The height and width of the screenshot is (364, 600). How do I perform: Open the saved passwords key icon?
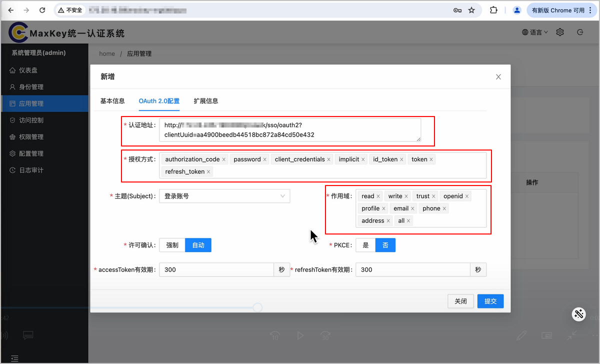pos(457,10)
